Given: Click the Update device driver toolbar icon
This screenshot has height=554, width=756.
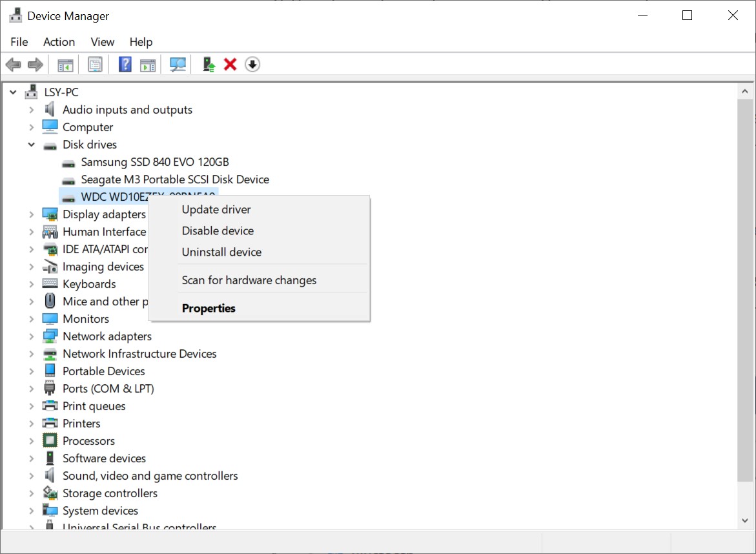Looking at the screenshot, I should pos(209,65).
